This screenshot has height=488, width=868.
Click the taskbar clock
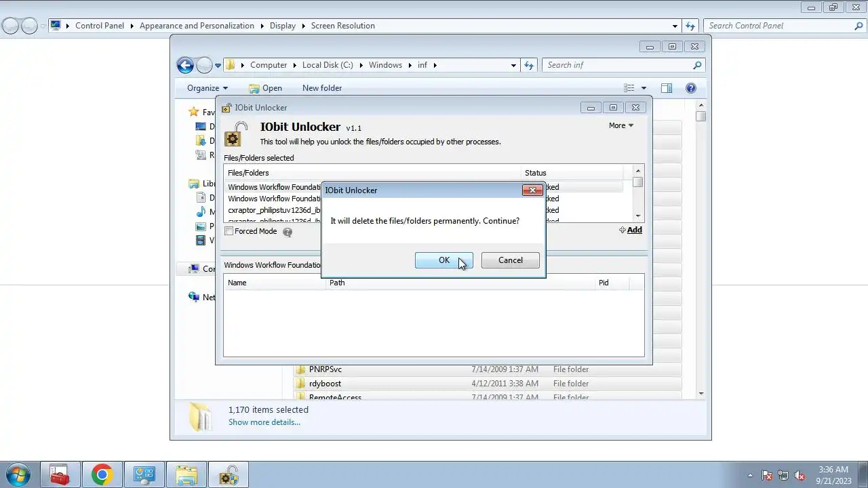pyautogui.click(x=833, y=475)
